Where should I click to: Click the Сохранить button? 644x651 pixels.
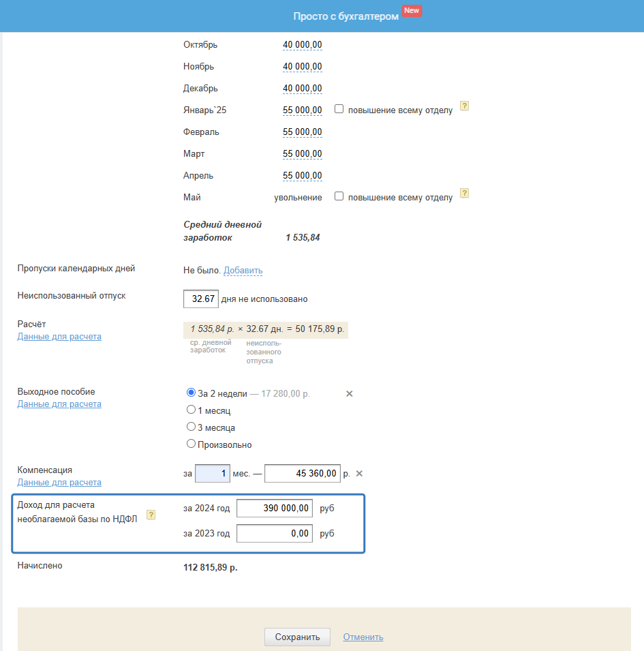pos(298,637)
